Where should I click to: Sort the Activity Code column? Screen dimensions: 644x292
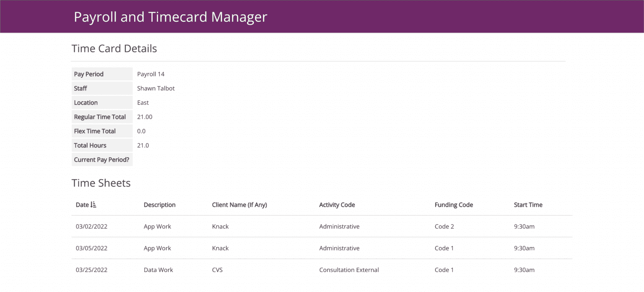point(337,204)
